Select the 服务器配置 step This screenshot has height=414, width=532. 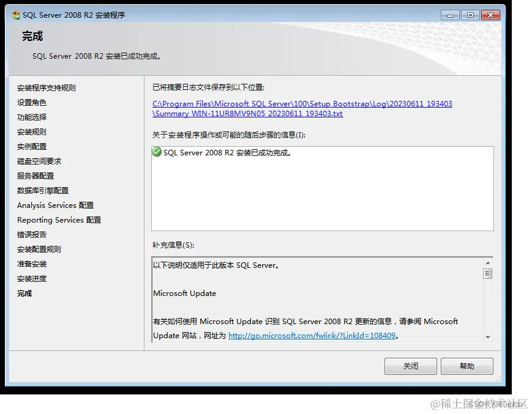tap(36, 176)
